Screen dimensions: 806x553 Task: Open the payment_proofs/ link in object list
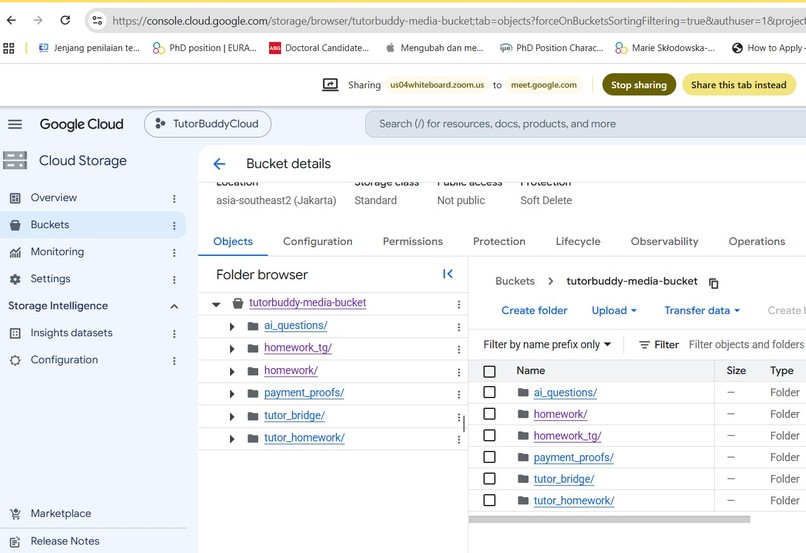tap(573, 457)
